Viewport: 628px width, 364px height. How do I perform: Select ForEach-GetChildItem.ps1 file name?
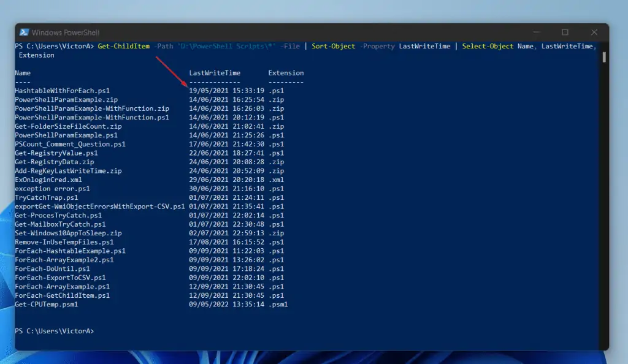[x=62, y=295]
